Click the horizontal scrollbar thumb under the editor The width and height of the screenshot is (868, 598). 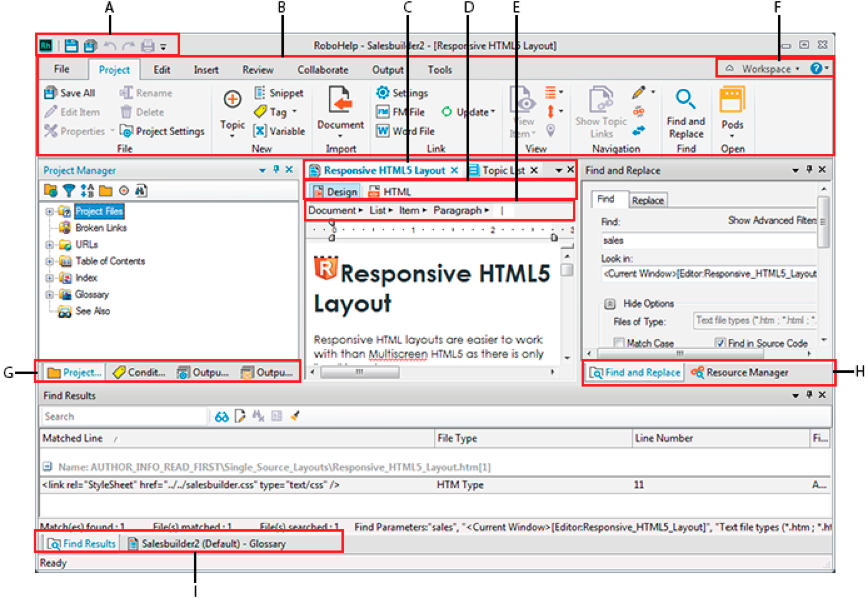360,372
